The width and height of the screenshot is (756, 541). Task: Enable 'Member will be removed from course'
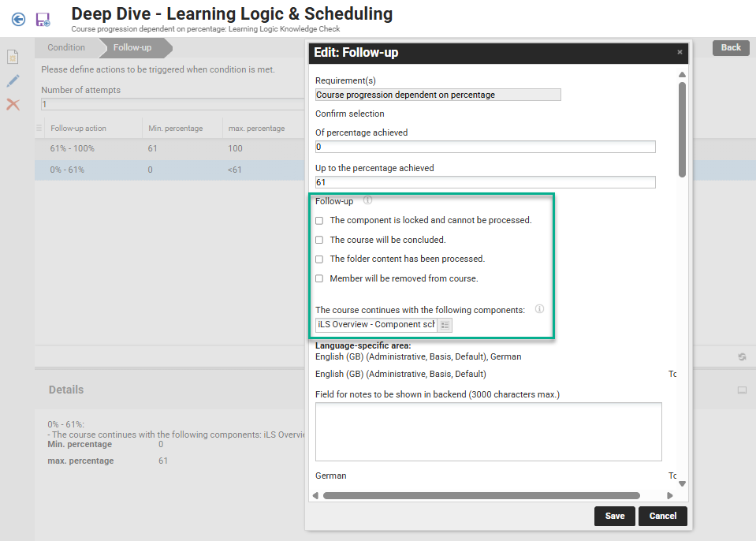[319, 278]
